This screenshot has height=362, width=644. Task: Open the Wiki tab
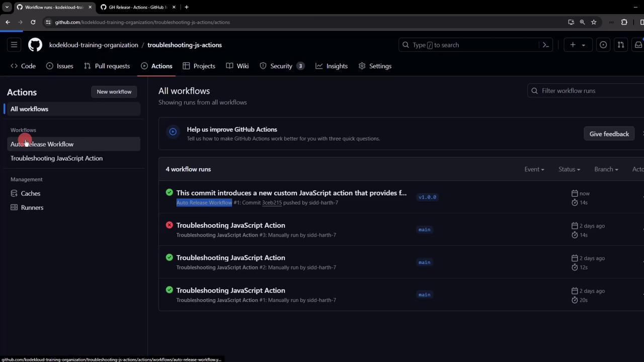(x=237, y=66)
